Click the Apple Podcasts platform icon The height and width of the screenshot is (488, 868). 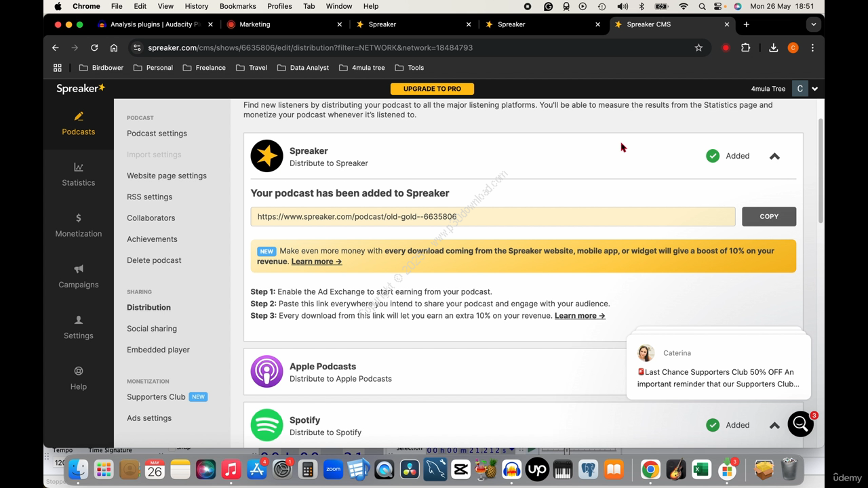tap(267, 371)
